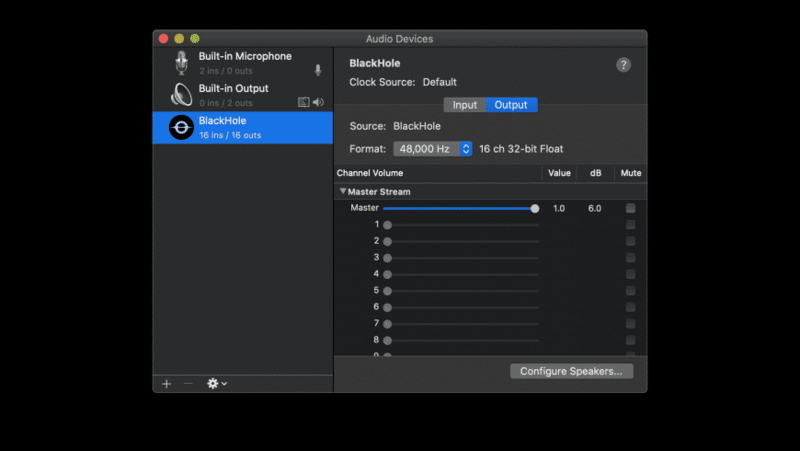Toggle mute checkbox for channel 6
Image resolution: width=800 pixels, height=451 pixels.
tap(631, 307)
